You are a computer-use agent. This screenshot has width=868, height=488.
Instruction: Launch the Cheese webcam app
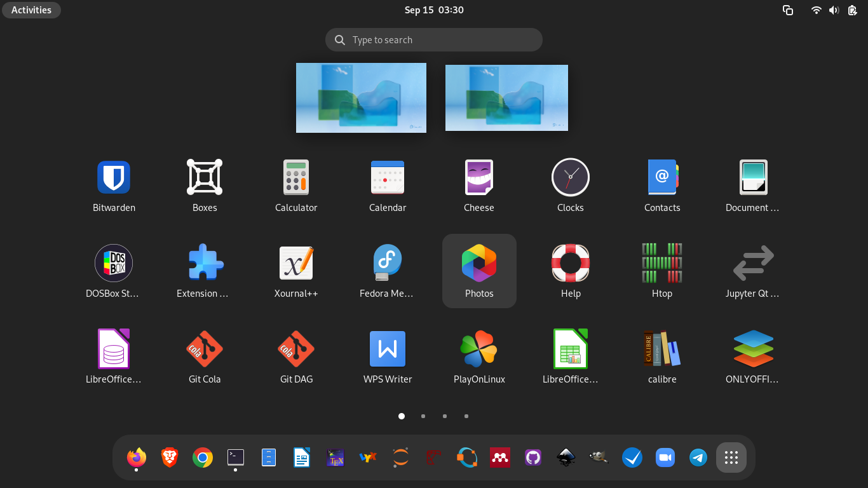click(478, 178)
